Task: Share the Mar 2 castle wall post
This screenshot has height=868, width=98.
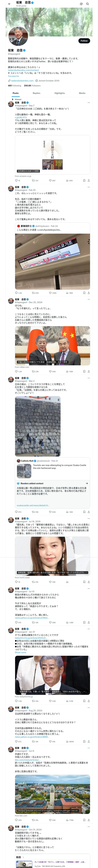Action: pos(89,512)
